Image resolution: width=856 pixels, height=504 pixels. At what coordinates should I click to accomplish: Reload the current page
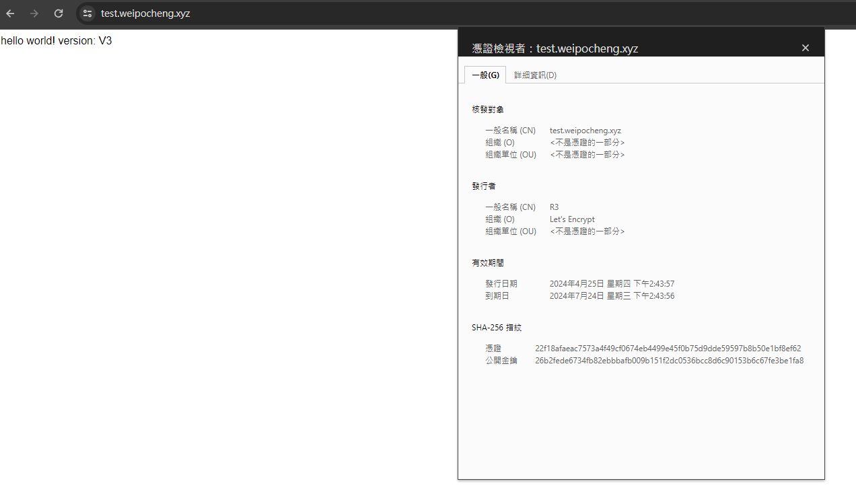point(59,13)
